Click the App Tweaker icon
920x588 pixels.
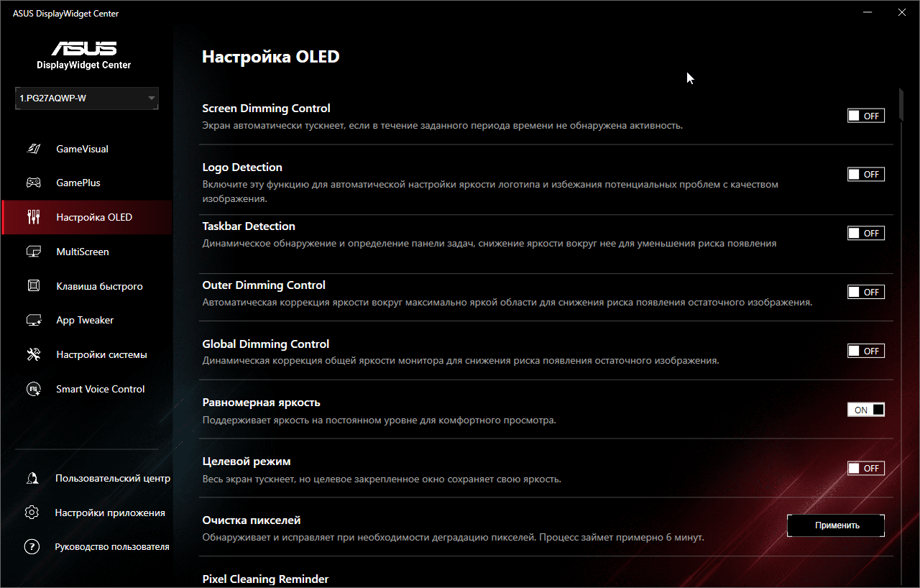(33, 320)
